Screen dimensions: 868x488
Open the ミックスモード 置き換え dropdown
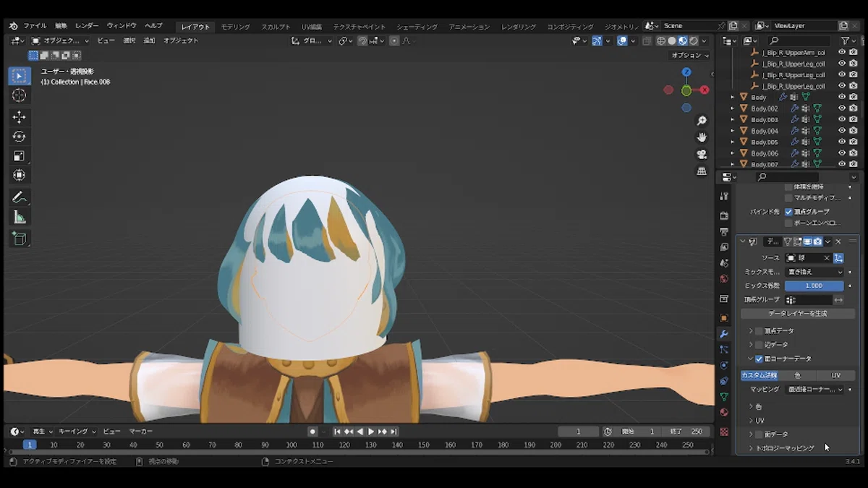pyautogui.click(x=814, y=272)
